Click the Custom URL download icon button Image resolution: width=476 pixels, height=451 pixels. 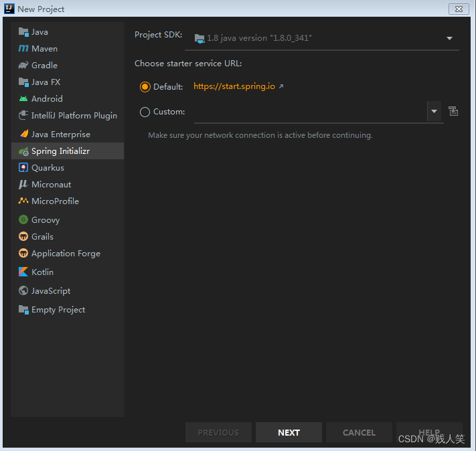click(x=453, y=111)
